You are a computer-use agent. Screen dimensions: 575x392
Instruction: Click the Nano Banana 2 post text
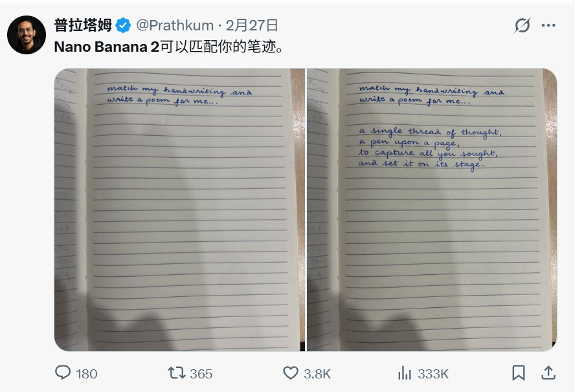[x=168, y=47]
